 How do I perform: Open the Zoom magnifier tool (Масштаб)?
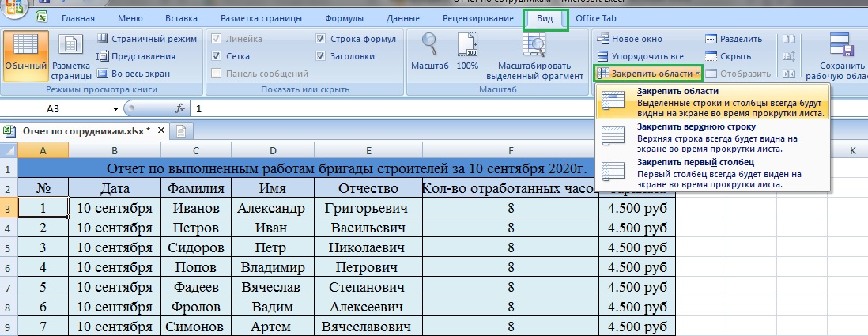coord(430,52)
